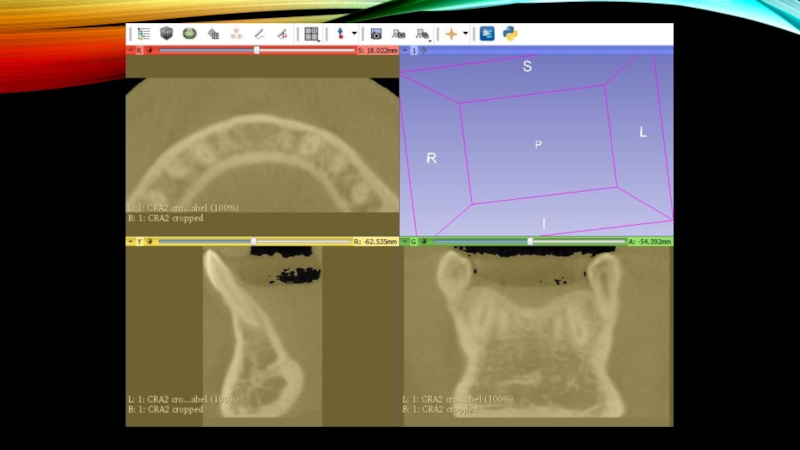Click the R: -62.535mm offset field
Screen dimensions: 800x450
coord(376,241)
